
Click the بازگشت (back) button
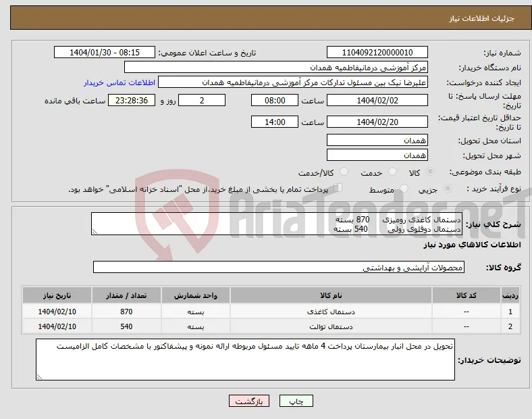pyautogui.click(x=249, y=401)
